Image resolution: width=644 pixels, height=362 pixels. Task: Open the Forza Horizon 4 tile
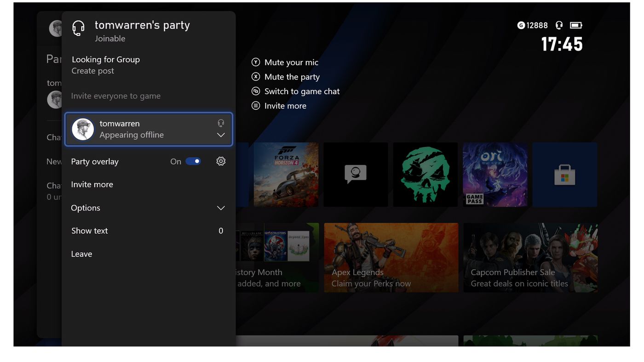point(286,175)
